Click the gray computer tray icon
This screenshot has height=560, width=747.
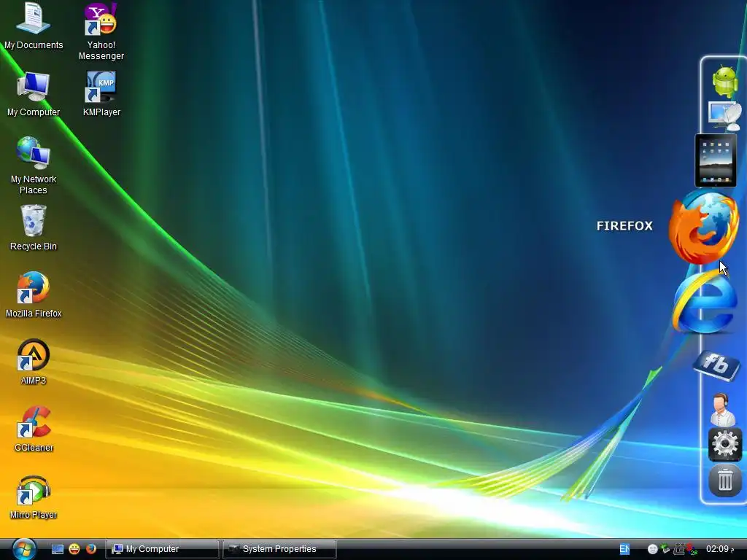tap(679, 549)
